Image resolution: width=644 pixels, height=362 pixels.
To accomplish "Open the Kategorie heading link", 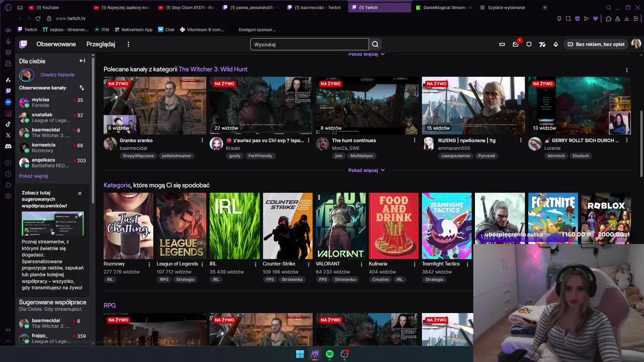I will (117, 185).
